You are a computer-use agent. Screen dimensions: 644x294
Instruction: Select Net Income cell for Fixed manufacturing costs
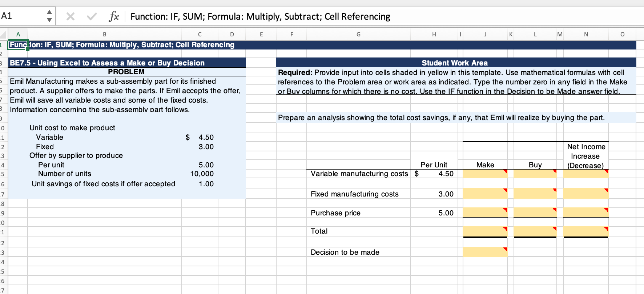point(586,193)
